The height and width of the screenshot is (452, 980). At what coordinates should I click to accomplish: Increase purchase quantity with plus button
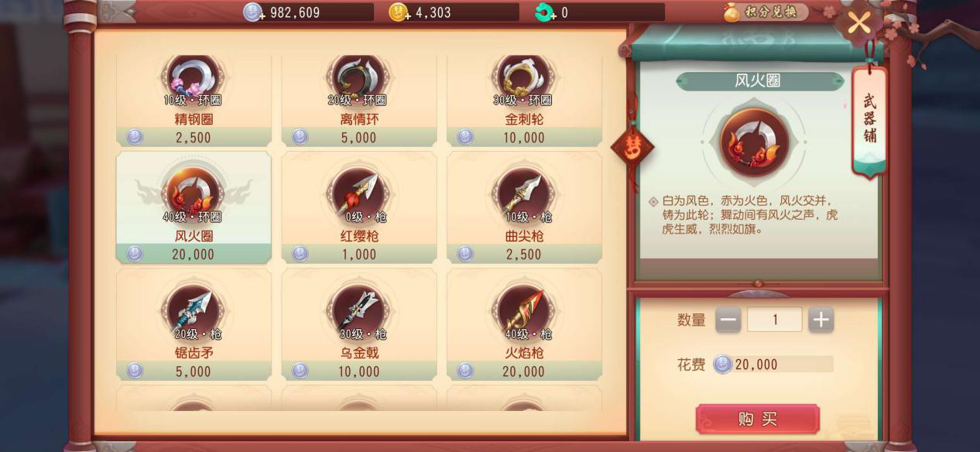(x=821, y=319)
